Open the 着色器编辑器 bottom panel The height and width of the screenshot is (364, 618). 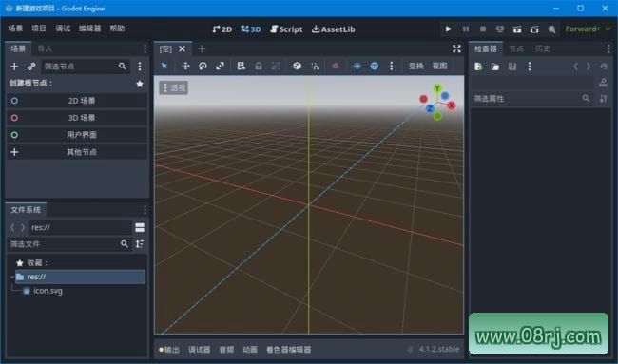(x=289, y=350)
